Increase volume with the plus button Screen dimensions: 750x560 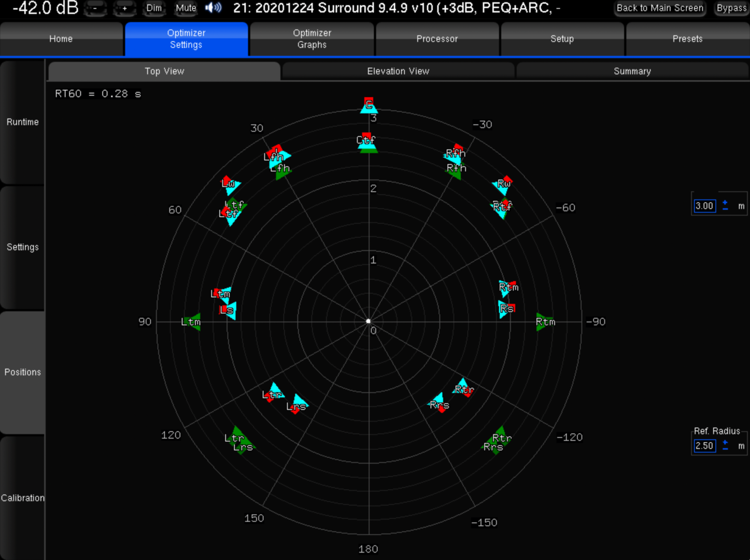pyautogui.click(x=124, y=8)
